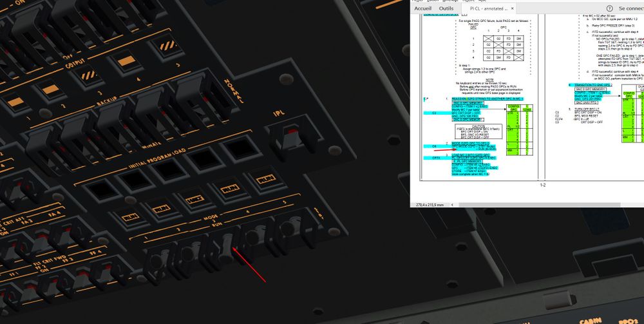Click barber-pole OUTPUT talkback above number 5
Image resolution: width=644 pixels, height=324 pixels.
click(167, 45)
